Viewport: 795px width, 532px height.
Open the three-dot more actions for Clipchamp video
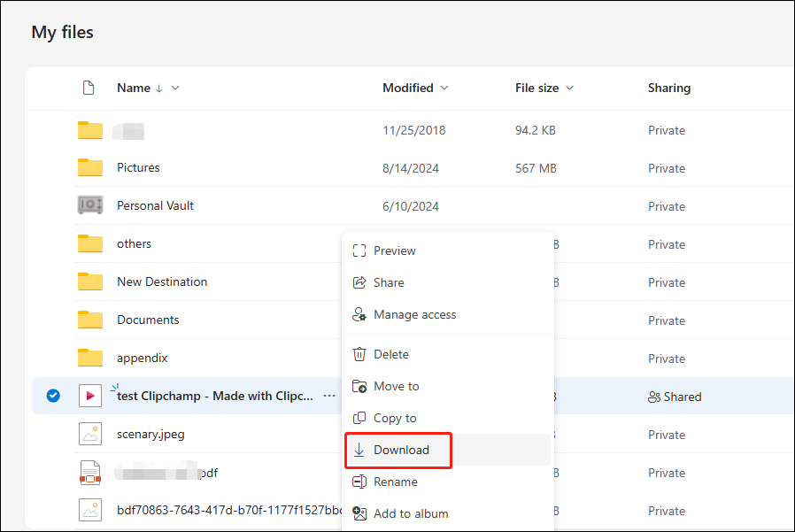(329, 397)
